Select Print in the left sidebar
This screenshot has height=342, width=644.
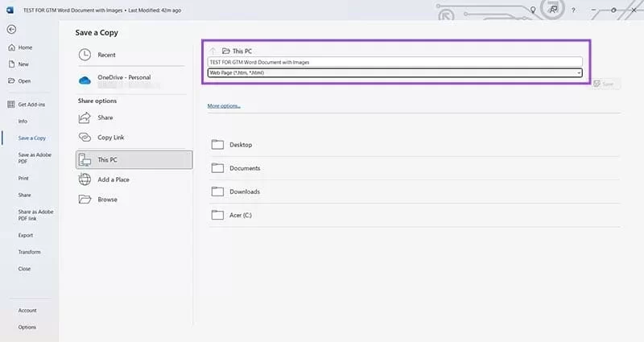point(23,178)
